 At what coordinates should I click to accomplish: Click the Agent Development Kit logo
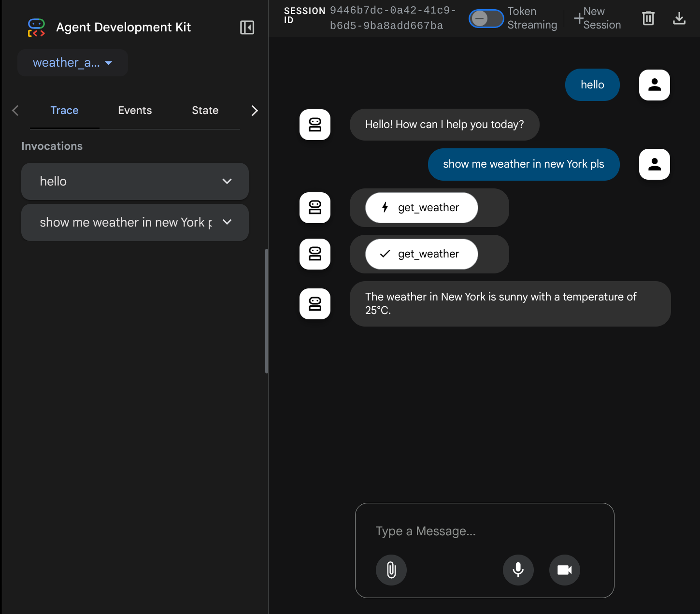pyautogui.click(x=36, y=28)
